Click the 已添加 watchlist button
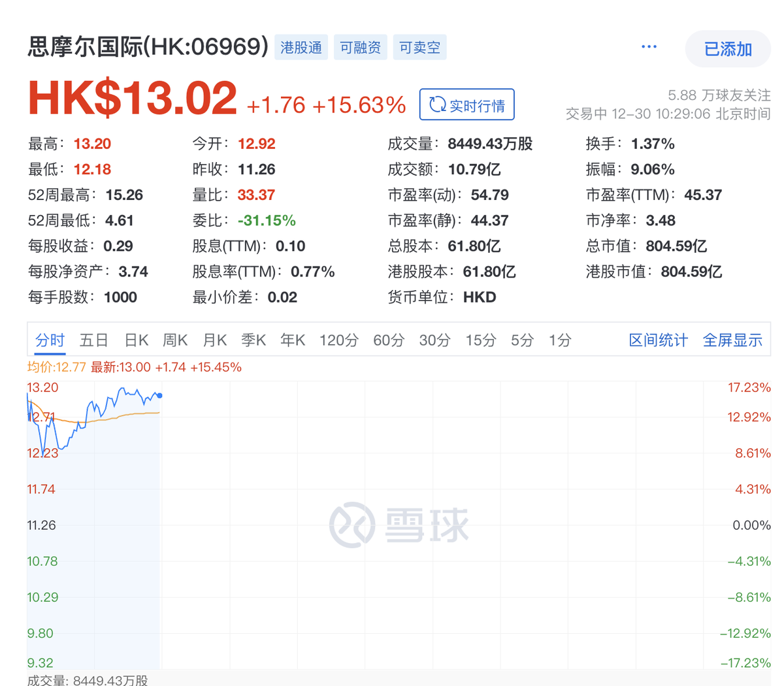784x686 pixels. coord(728,49)
